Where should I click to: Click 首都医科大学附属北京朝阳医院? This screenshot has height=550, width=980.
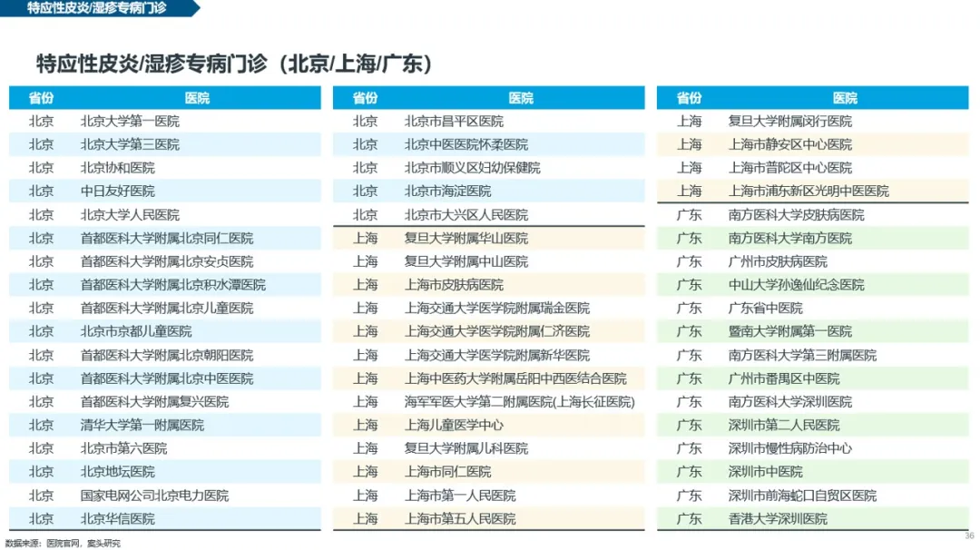(x=167, y=355)
